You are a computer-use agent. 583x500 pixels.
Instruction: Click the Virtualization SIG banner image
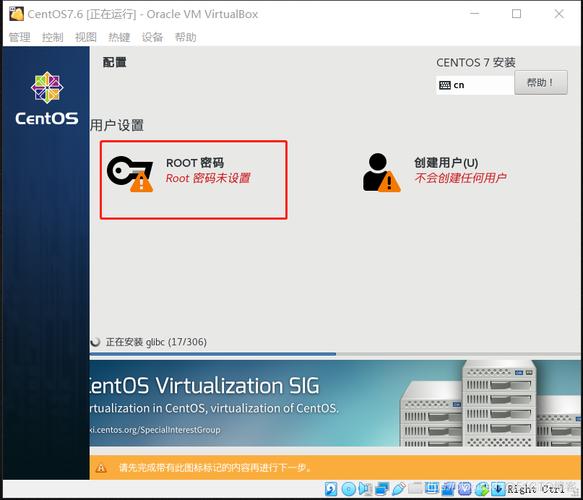[335, 403]
